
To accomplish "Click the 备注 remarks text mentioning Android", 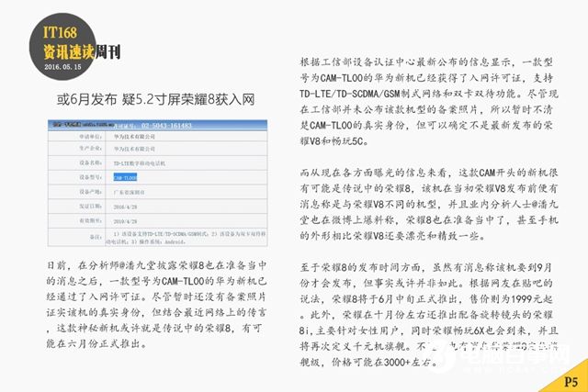I will [186, 238].
